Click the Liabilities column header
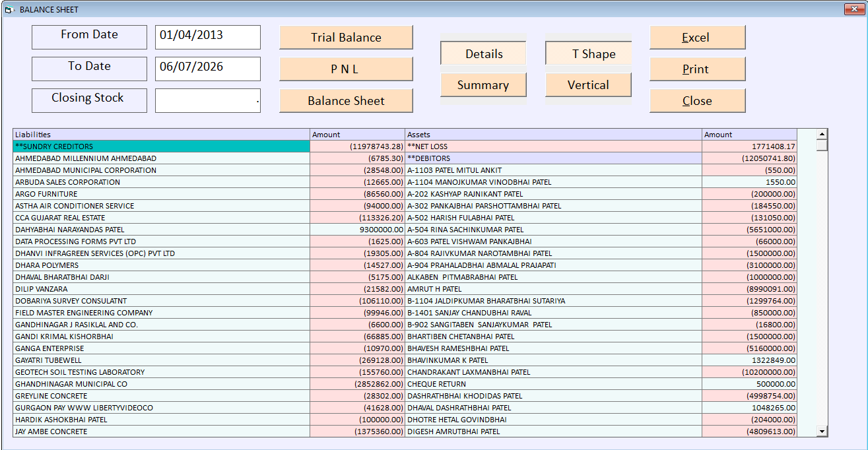The image size is (868, 450). click(161, 135)
